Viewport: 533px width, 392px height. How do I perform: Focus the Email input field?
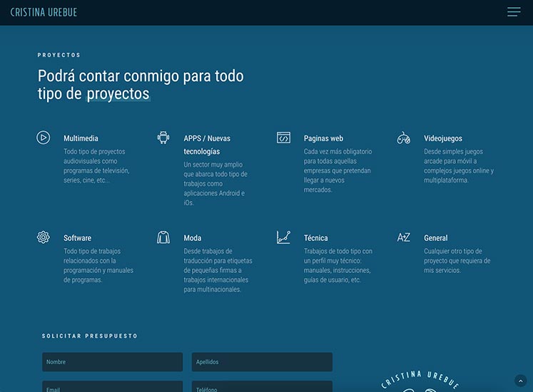[113, 386]
